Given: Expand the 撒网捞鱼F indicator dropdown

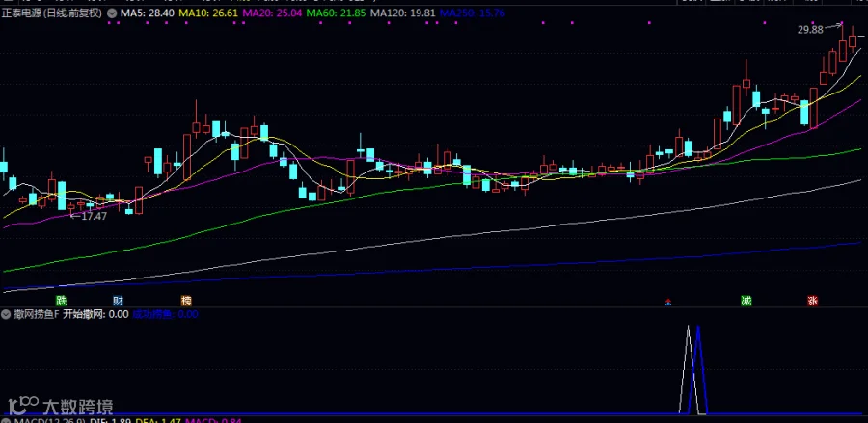Looking at the screenshot, I should [6, 315].
